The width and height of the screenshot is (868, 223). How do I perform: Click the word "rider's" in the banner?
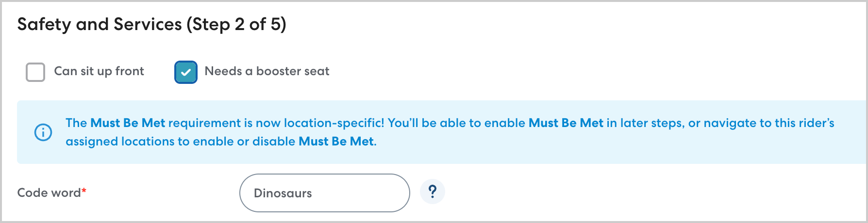point(816,123)
